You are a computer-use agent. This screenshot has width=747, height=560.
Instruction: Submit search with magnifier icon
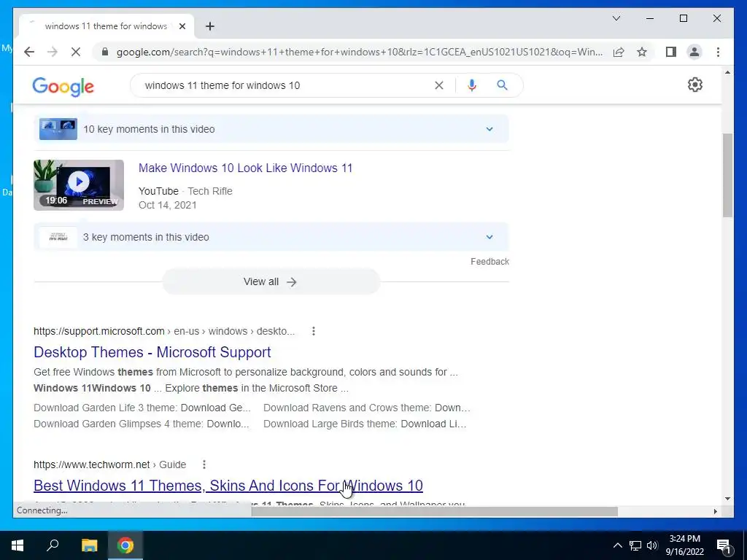(x=502, y=85)
